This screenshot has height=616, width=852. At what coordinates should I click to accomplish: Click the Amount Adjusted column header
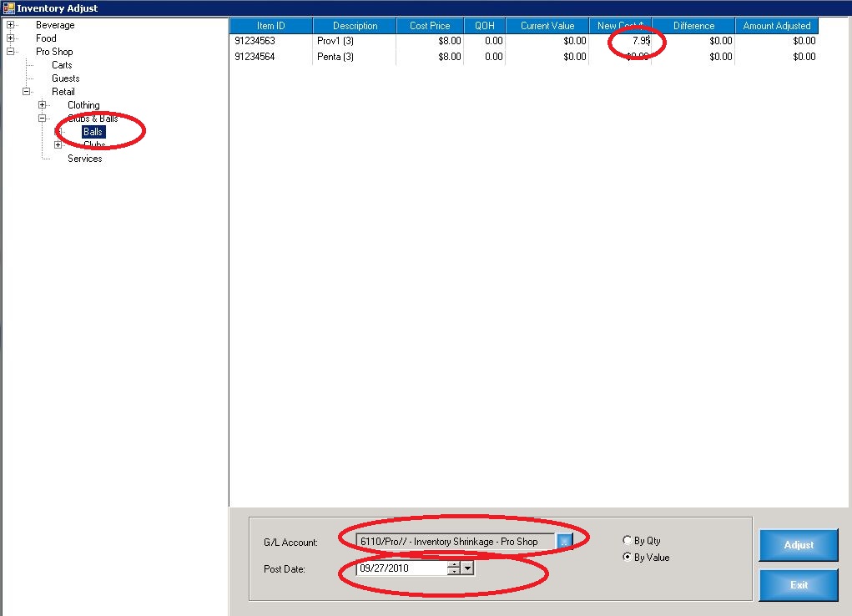(x=776, y=26)
